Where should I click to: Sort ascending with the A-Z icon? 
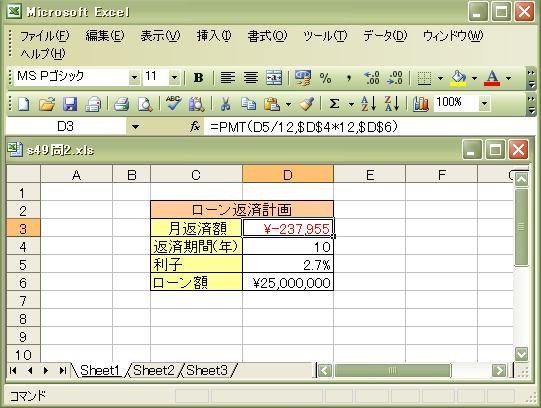pos(368,104)
